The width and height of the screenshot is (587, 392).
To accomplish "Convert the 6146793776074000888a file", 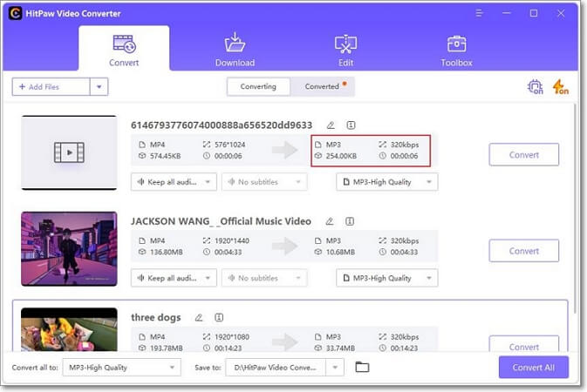I will click(523, 154).
